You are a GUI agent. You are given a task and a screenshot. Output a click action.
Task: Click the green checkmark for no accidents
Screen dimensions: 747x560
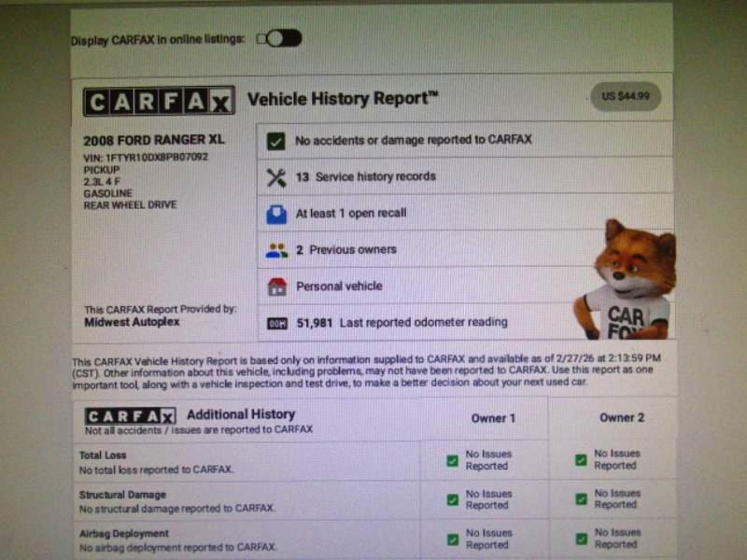pos(276,141)
